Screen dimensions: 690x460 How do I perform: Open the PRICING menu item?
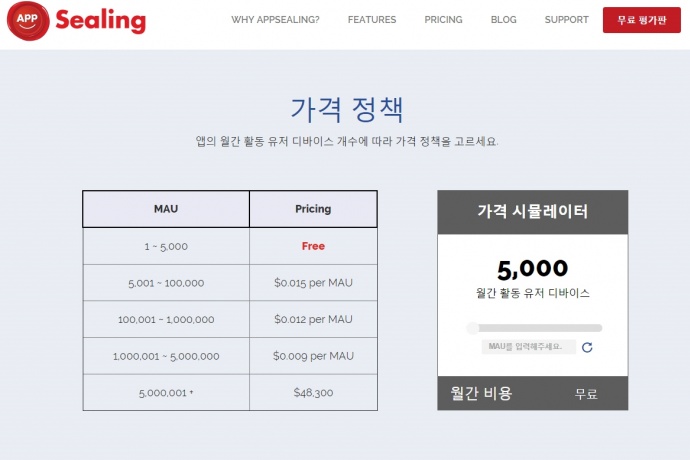click(x=443, y=20)
